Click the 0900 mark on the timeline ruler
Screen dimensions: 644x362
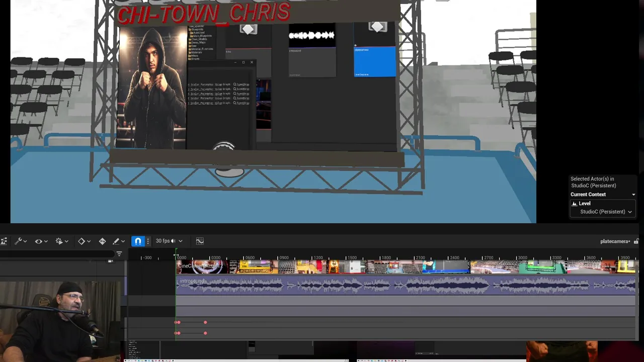284,258
